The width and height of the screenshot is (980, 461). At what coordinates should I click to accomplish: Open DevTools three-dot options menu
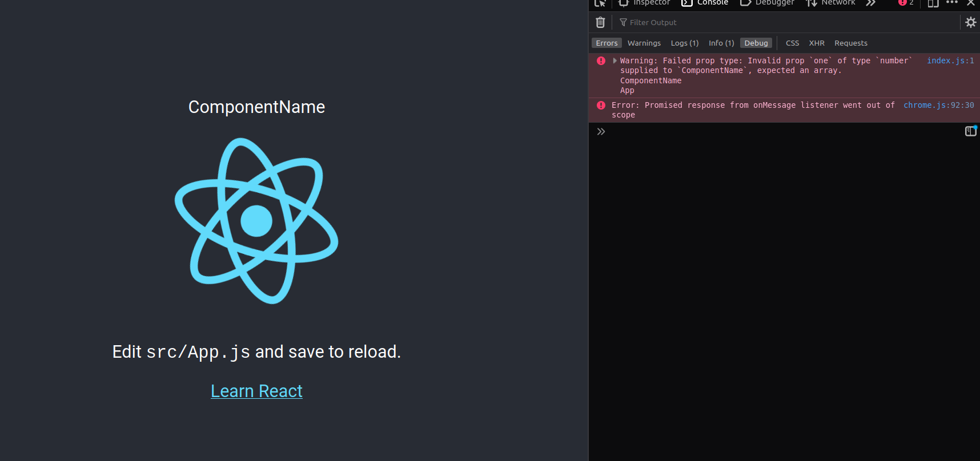pyautogui.click(x=952, y=3)
